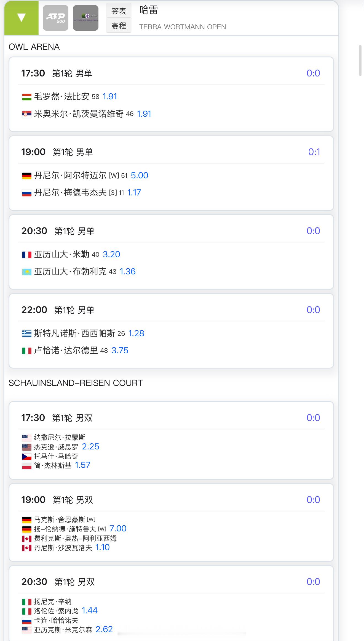The width and height of the screenshot is (364, 641).
Task: Open player 丹尼尔·梅德韦杰夫 name link
Action: click(70, 193)
